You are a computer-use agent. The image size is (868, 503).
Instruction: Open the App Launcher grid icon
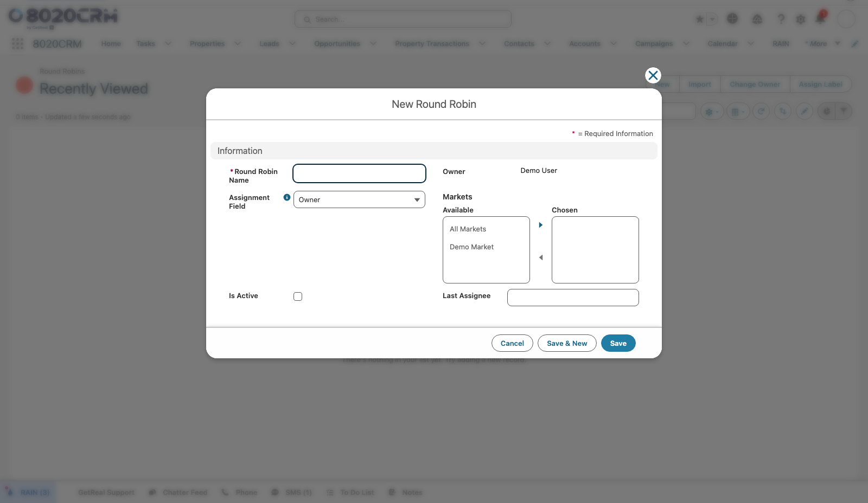(17, 43)
